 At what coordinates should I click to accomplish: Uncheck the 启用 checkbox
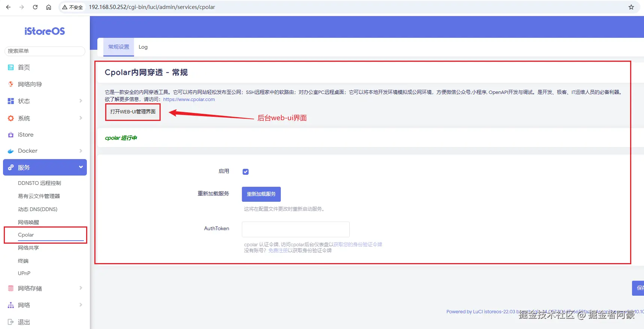[246, 172]
